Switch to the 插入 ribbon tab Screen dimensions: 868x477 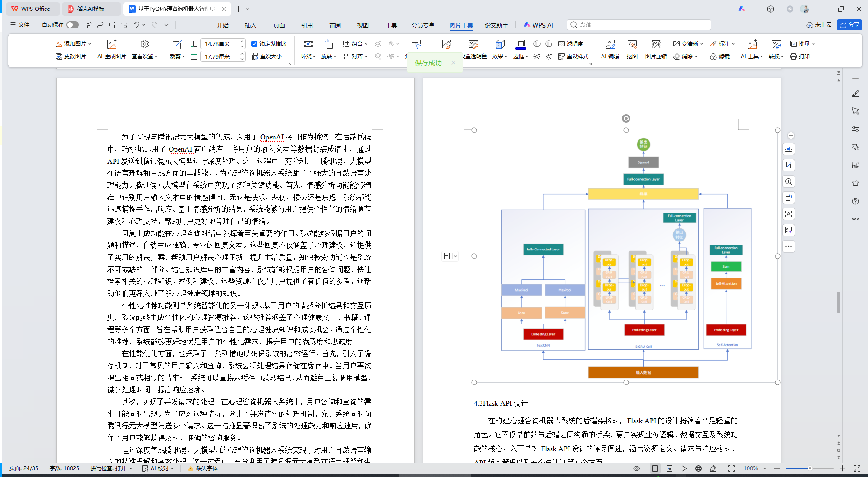point(250,25)
